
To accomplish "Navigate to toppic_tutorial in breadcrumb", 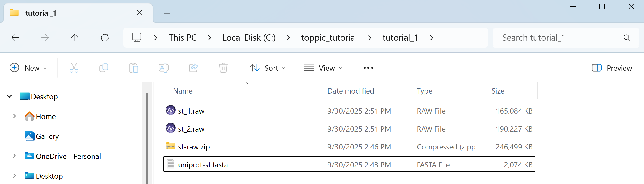I will point(329,38).
